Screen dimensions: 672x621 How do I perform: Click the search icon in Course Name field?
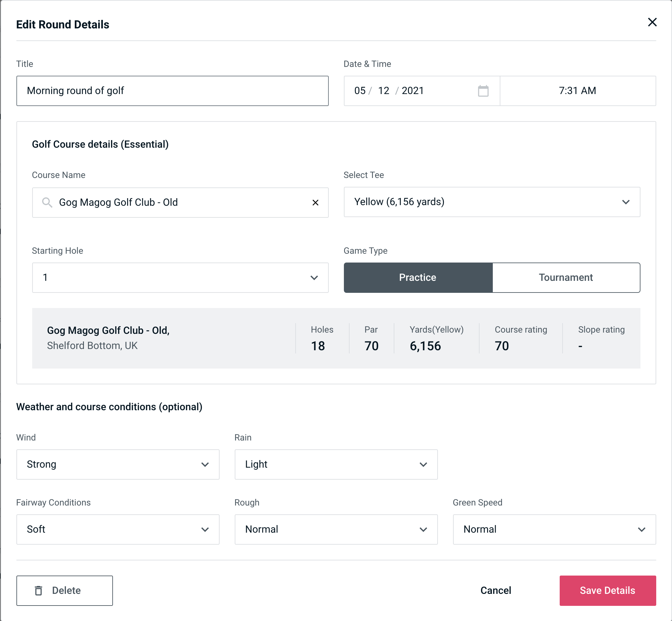pyautogui.click(x=47, y=202)
